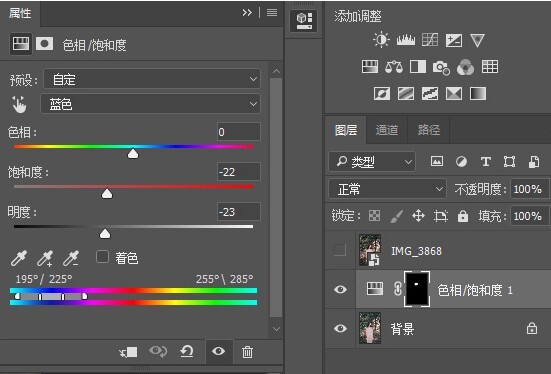Open the 蓝色 color range dropdown

coord(150,104)
